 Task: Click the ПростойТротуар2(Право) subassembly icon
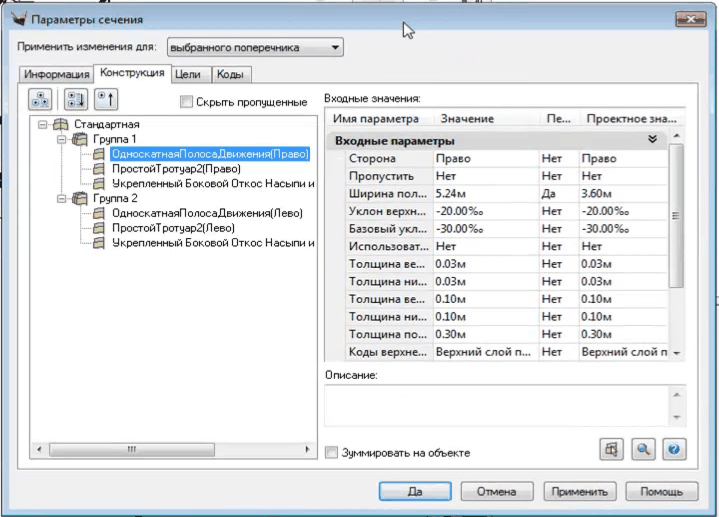pos(99,169)
